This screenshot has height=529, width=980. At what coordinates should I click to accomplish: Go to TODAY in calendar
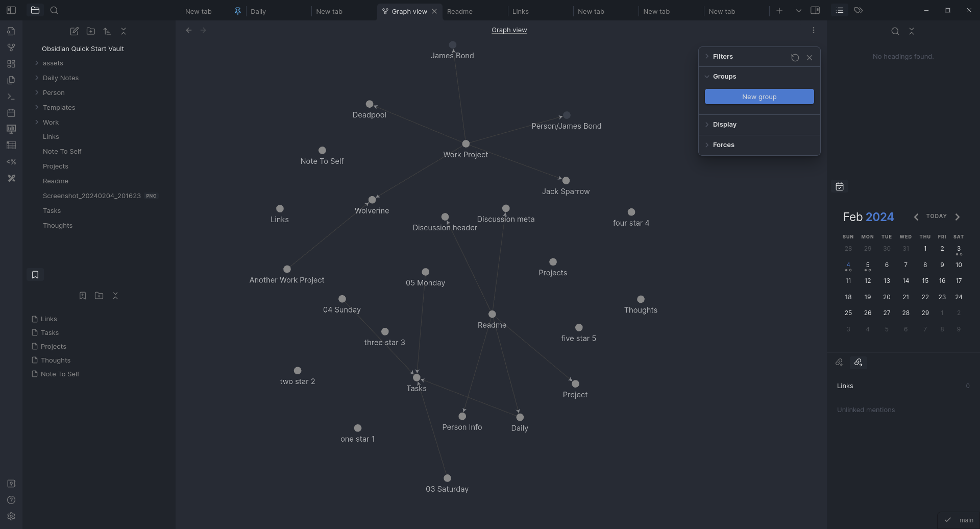coord(936,217)
